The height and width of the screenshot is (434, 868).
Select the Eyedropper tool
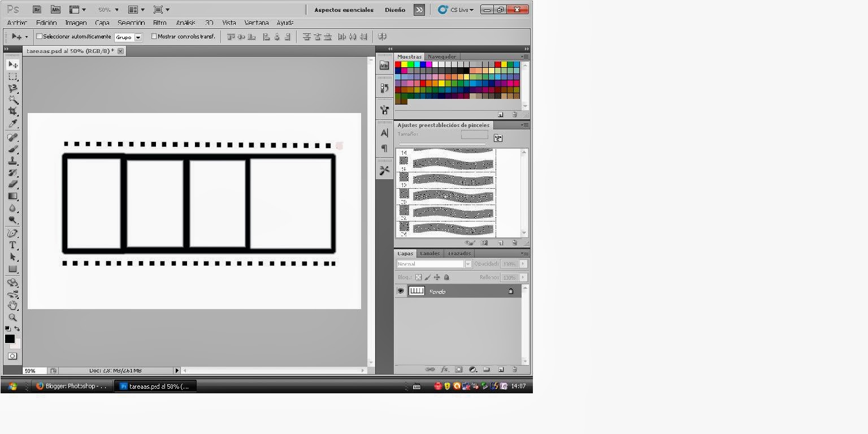12,124
